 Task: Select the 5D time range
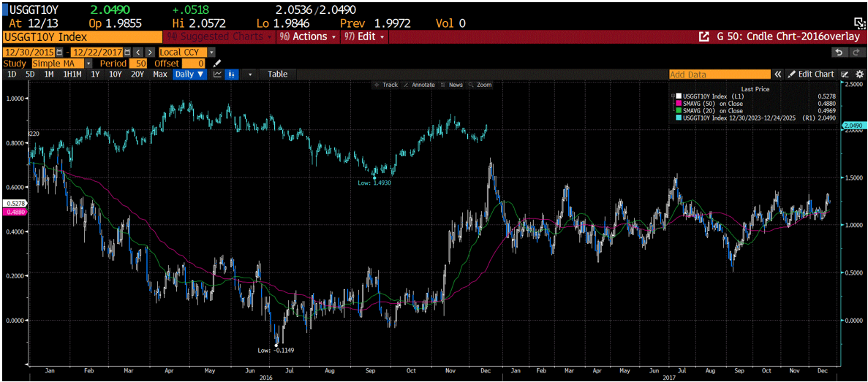point(31,74)
